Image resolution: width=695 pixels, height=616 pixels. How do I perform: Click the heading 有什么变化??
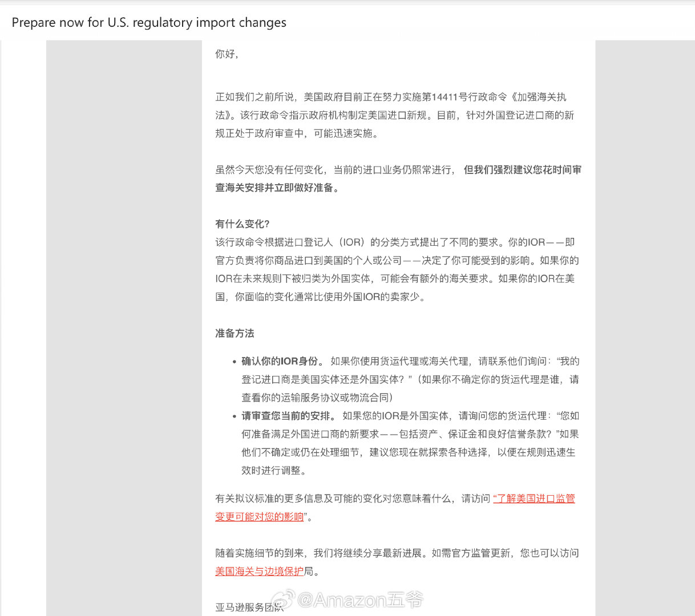click(x=243, y=224)
